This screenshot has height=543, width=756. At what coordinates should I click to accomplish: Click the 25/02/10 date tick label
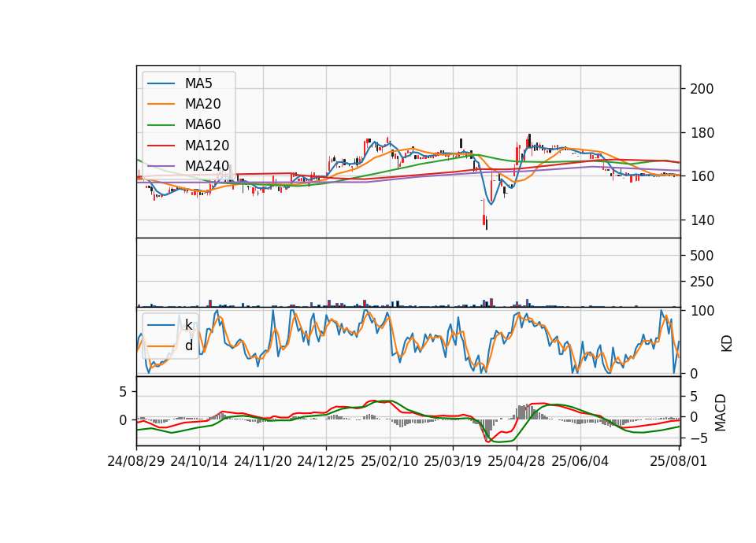click(390, 461)
